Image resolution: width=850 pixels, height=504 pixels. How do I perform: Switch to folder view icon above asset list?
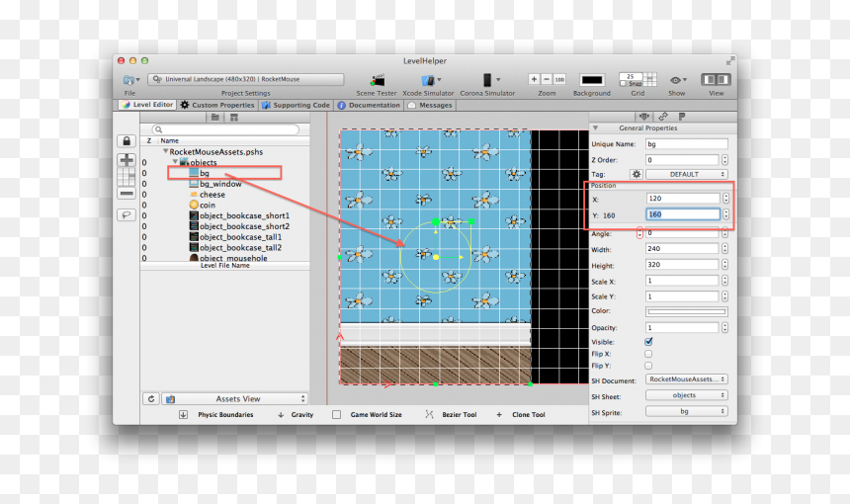coord(215,117)
